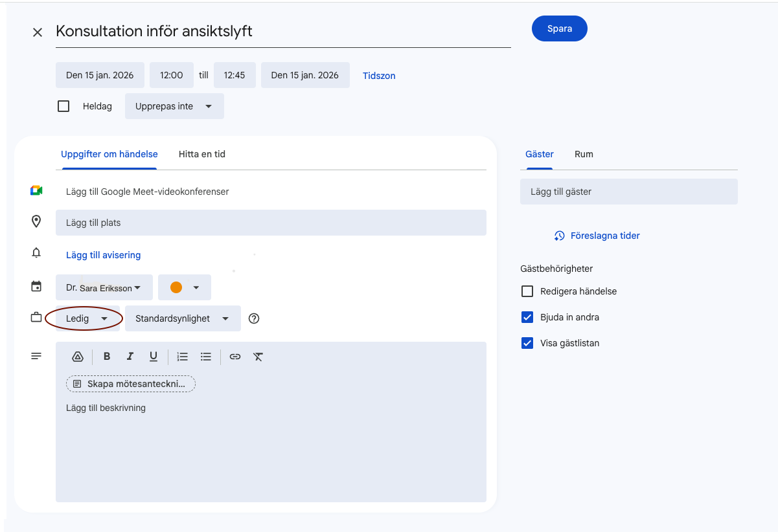Enable the Heldag checkbox
The width and height of the screenshot is (778, 532).
pos(63,106)
